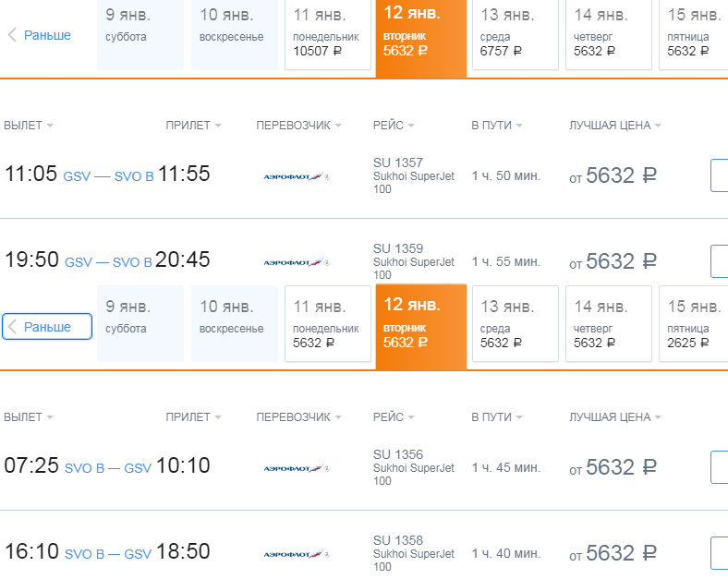Click the Aeroflot logo for flight SU 1359

pos(297,262)
